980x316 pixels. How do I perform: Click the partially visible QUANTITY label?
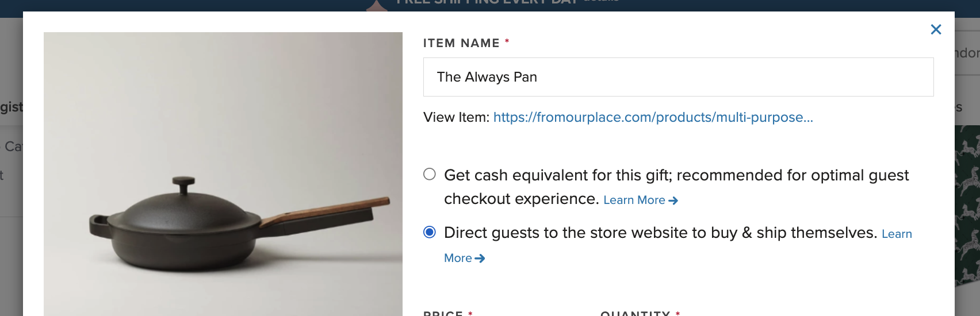point(636,313)
